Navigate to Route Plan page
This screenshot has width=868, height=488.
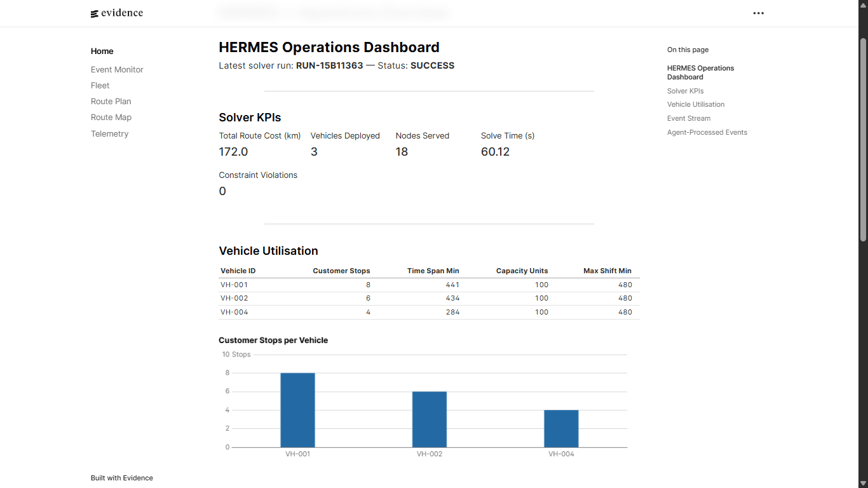coord(111,102)
